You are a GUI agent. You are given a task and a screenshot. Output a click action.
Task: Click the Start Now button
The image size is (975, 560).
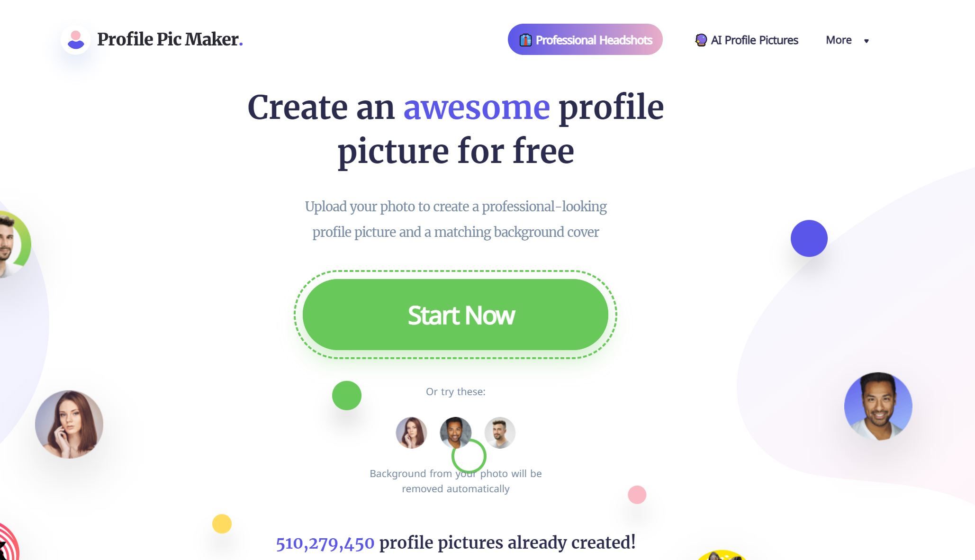455,315
